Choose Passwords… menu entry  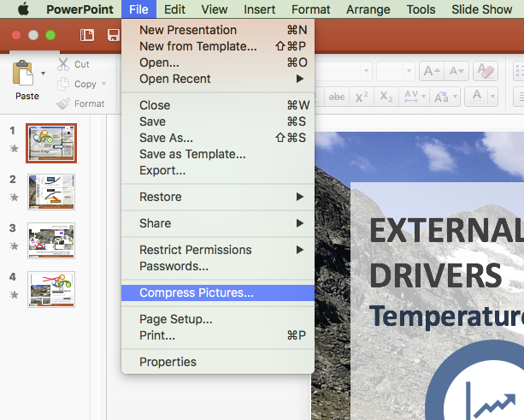218,266
